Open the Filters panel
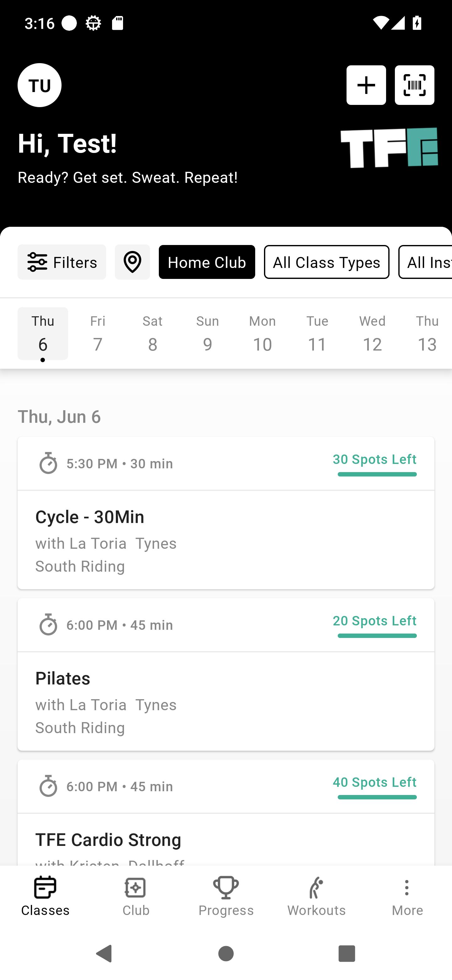 coord(62,262)
